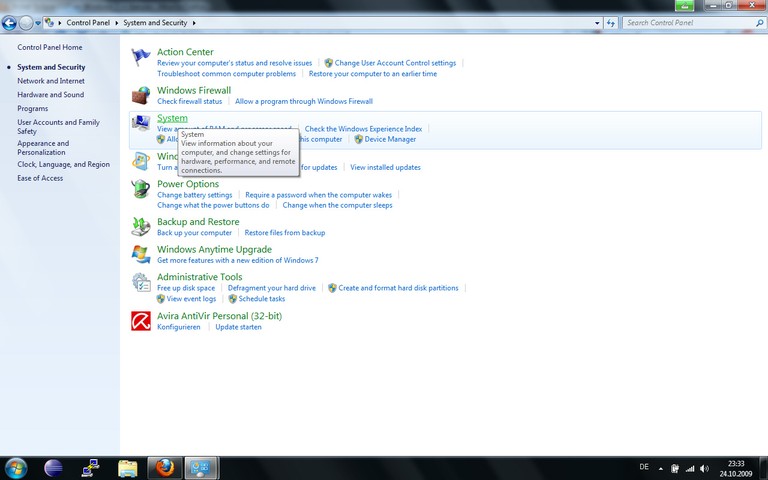Expand the System and Security breadcrumb arrow
Viewport: 768px width, 480px height.
point(194,23)
